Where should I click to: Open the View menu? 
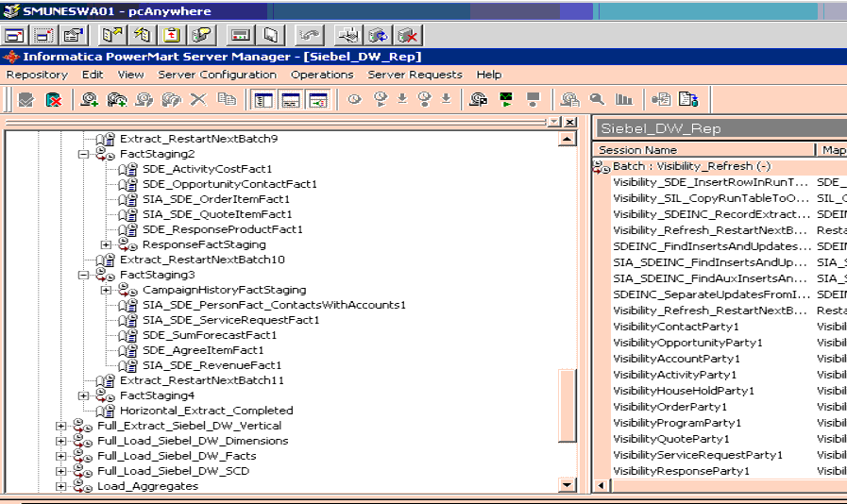point(130,75)
